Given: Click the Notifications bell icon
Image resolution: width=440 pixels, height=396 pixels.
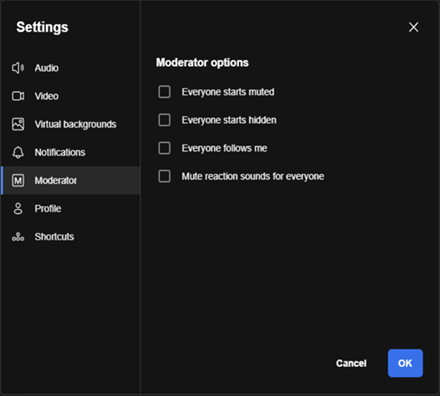Looking at the screenshot, I should coord(18,152).
